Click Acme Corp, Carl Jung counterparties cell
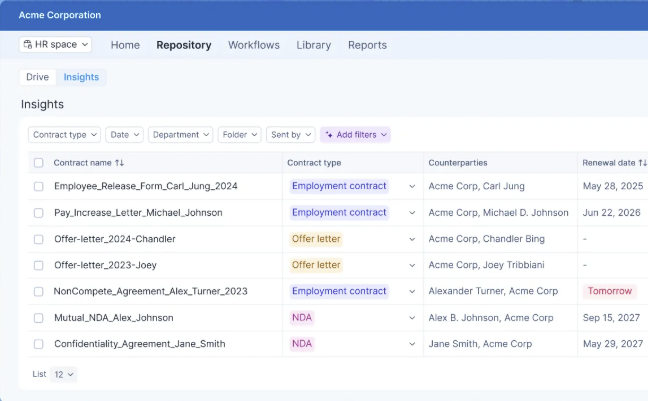Screen dimensions: 648x401 coord(476,186)
